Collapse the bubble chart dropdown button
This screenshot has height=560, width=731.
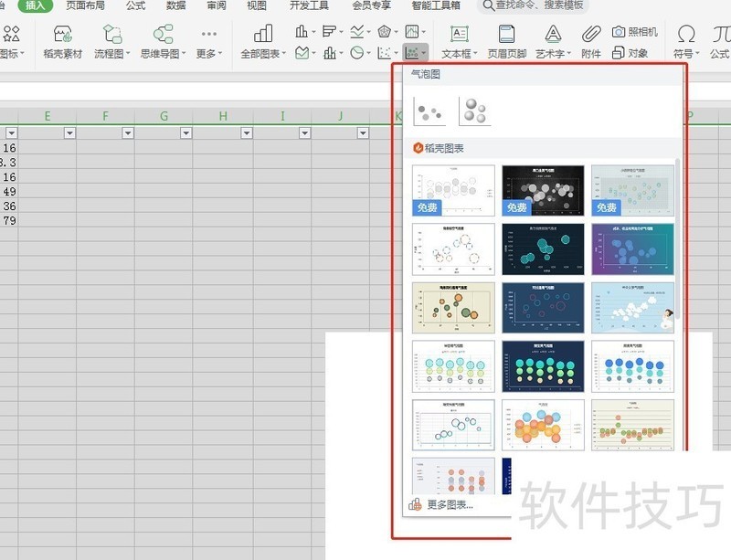pyautogui.click(x=416, y=54)
